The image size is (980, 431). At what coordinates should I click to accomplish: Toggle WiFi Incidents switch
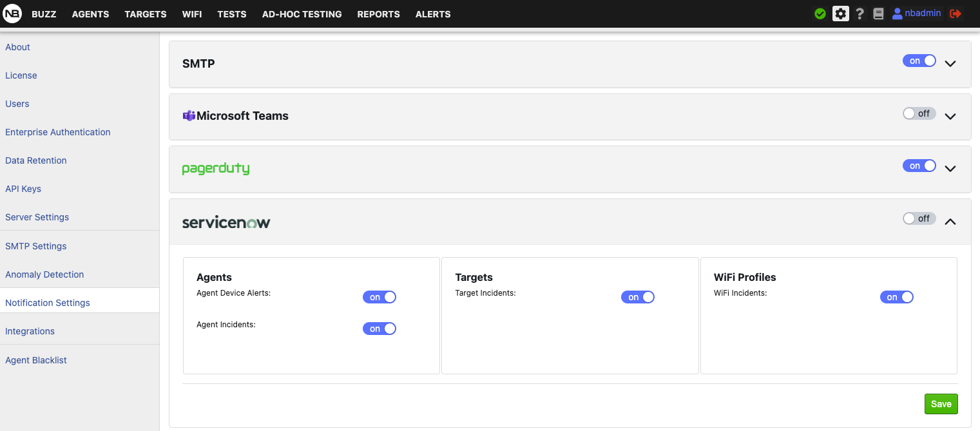pyautogui.click(x=897, y=297)
